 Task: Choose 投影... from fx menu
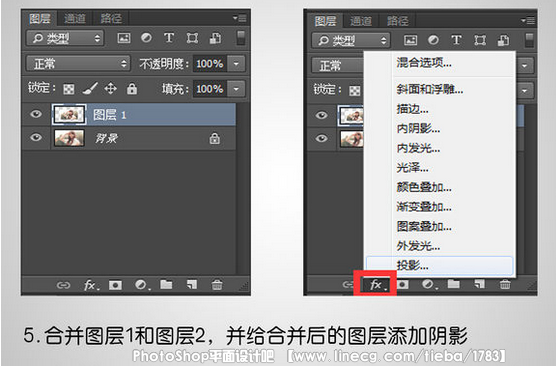440,265
